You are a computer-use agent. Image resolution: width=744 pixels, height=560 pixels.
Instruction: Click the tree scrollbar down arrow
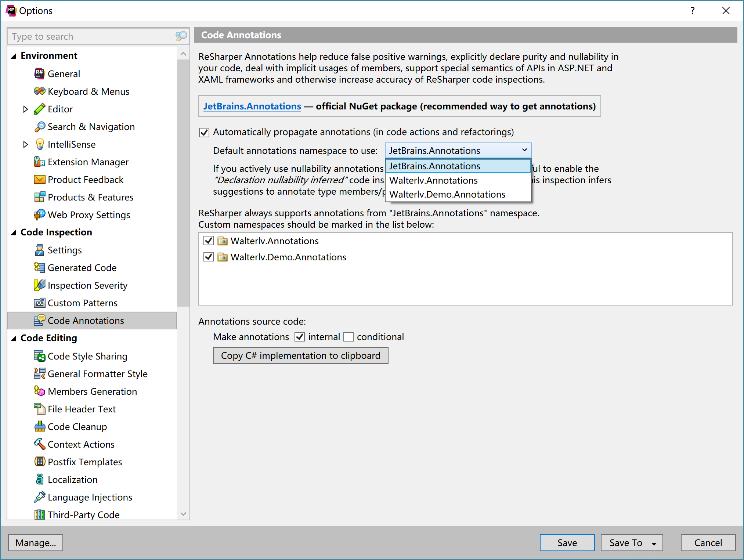183,514
